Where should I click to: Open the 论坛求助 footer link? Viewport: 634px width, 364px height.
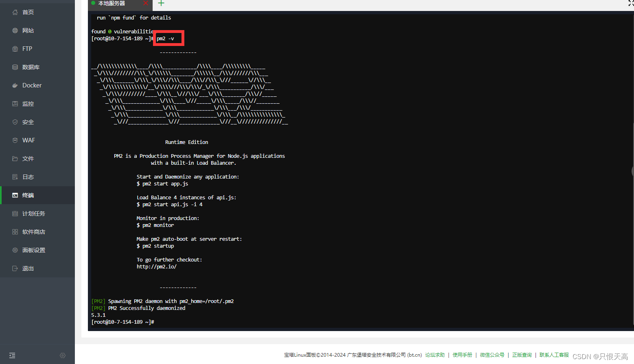click(435, 355)
